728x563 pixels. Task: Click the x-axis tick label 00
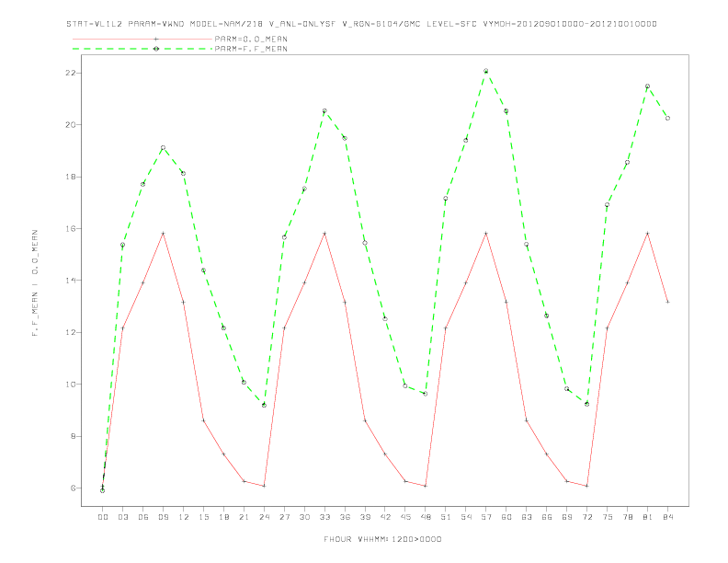point(103,517)
